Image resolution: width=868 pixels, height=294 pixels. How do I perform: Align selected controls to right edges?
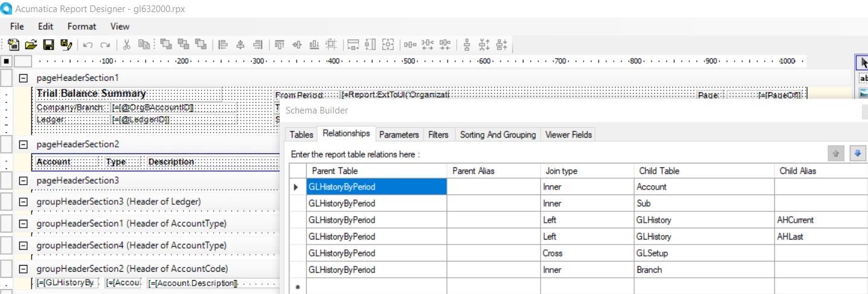click(258, 45)
